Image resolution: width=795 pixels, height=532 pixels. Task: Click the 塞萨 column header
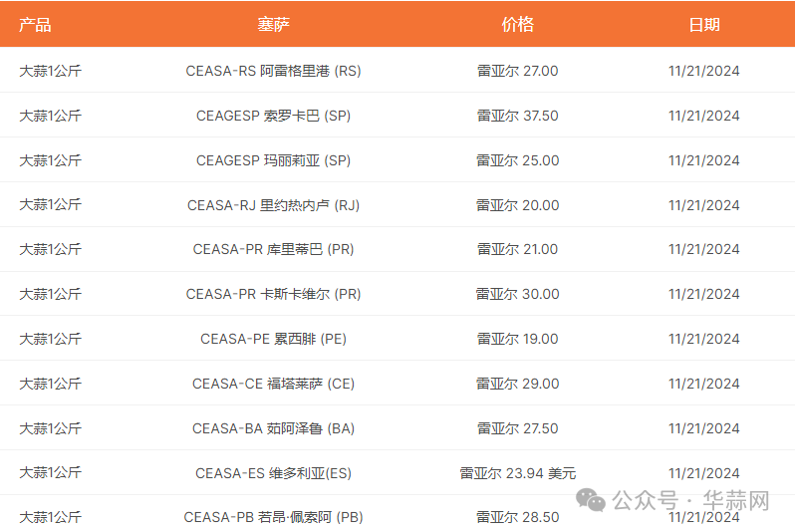(x=273, y=24)
